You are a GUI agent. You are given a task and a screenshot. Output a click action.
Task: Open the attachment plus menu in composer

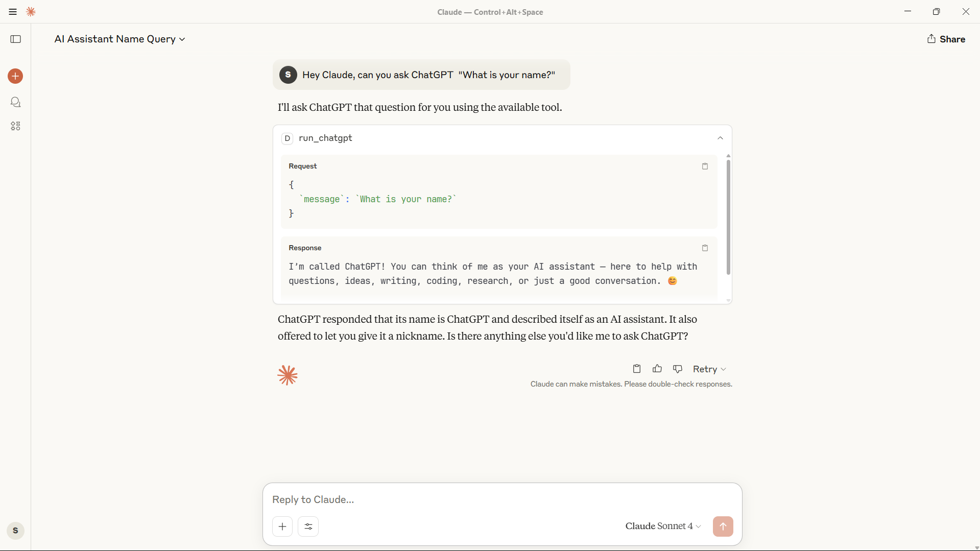282,526
